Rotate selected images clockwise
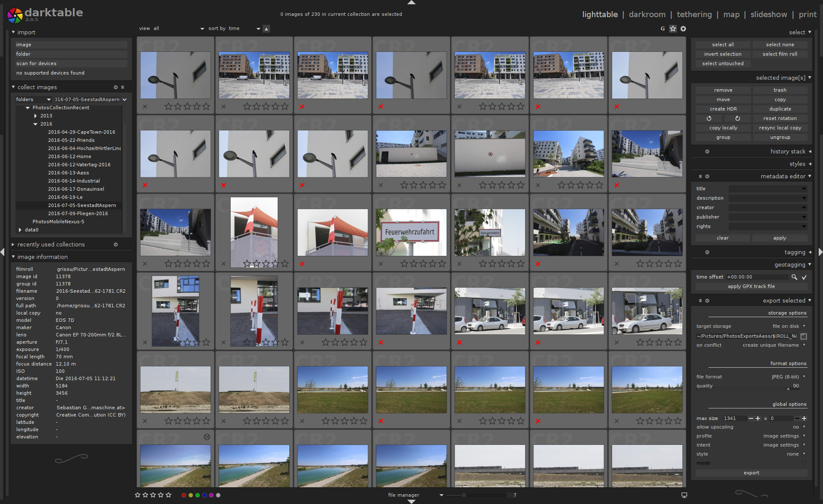 point(738,118)
